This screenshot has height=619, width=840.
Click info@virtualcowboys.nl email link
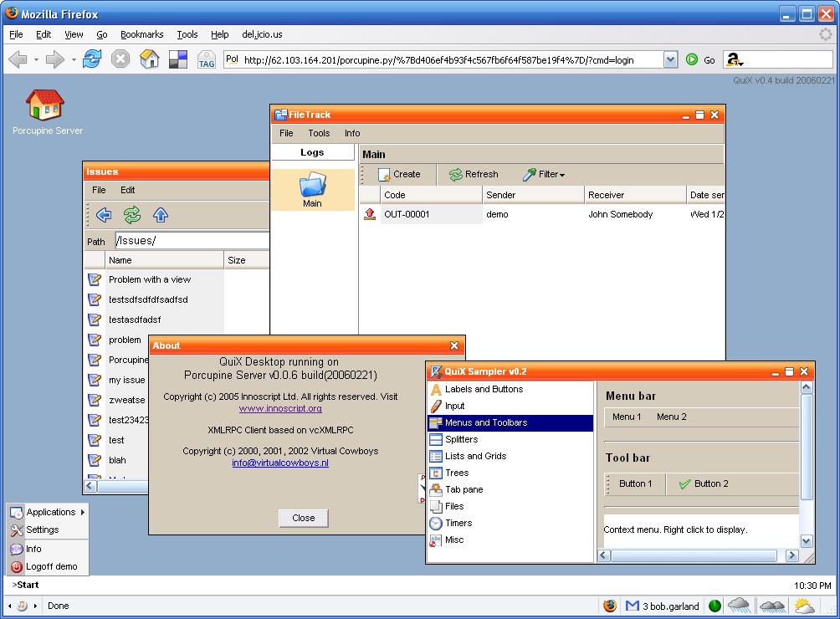point(280,463)
